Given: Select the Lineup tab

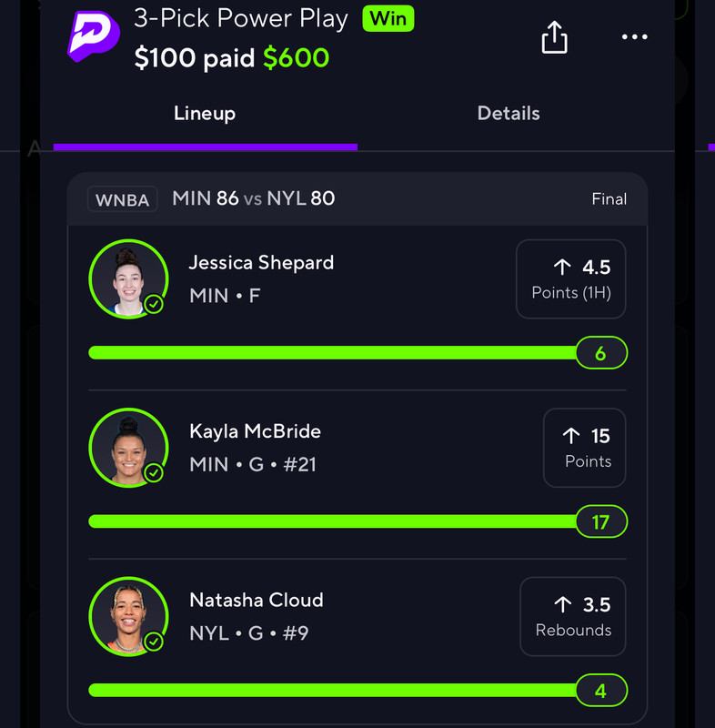Looking at the screenshot, I should point(205,113).
